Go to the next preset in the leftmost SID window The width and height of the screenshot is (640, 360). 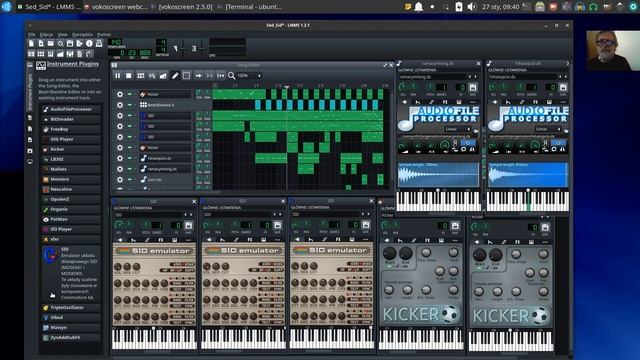(190, 214)
